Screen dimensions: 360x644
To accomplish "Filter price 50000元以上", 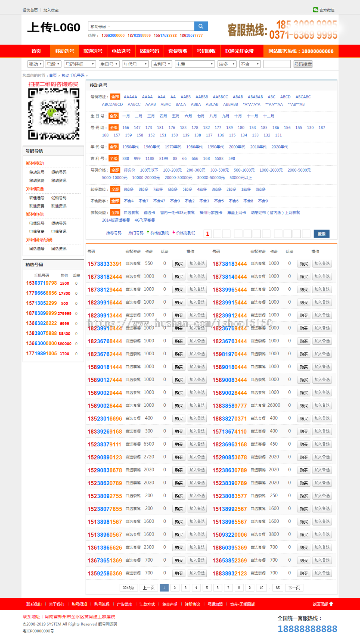I will click(x=241, y=178).
